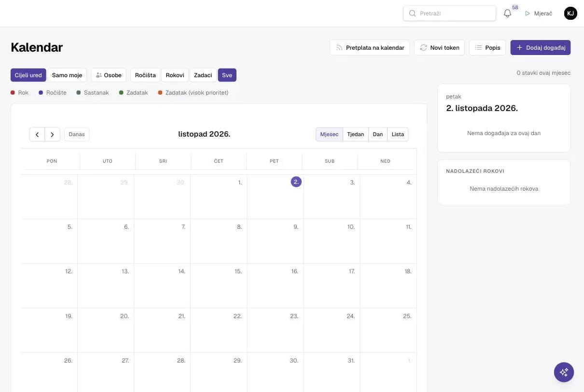584x392 pixels.
Task: Select day 15. in the calendar
Action: tap(238, 271)
